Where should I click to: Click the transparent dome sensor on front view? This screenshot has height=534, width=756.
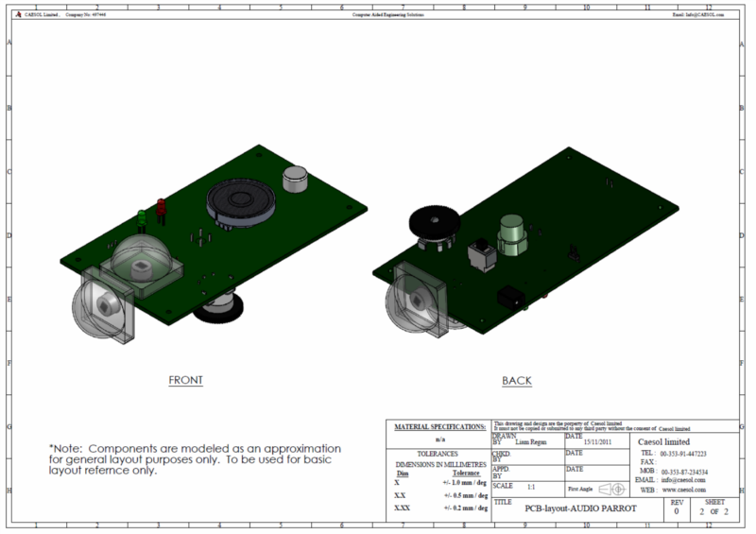pyautogui.click(x=142, y=267)
